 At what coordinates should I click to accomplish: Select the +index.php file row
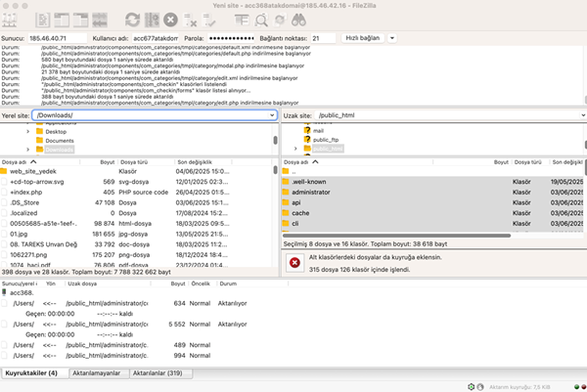(x=136, y=192)
